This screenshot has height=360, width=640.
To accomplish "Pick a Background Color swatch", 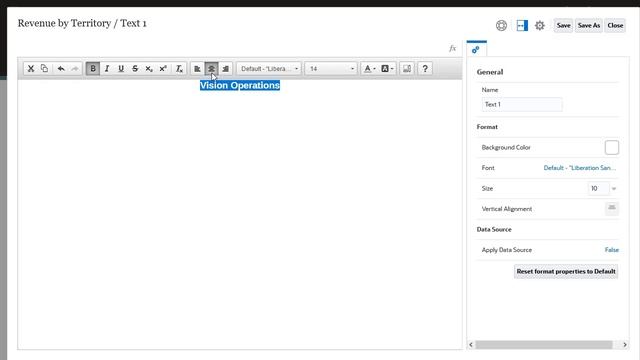I will point(611,147).
